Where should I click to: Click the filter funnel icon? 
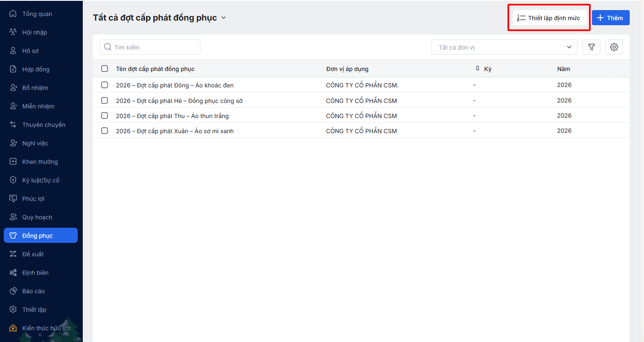click(x=591, y=47)
